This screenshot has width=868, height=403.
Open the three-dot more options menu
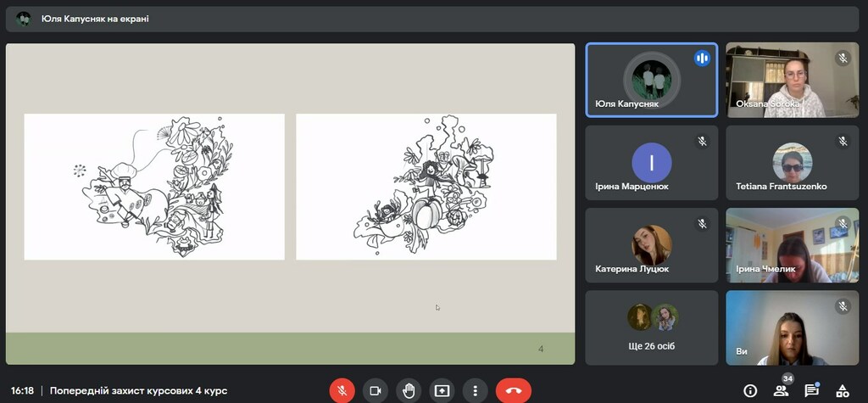(475, 391)
